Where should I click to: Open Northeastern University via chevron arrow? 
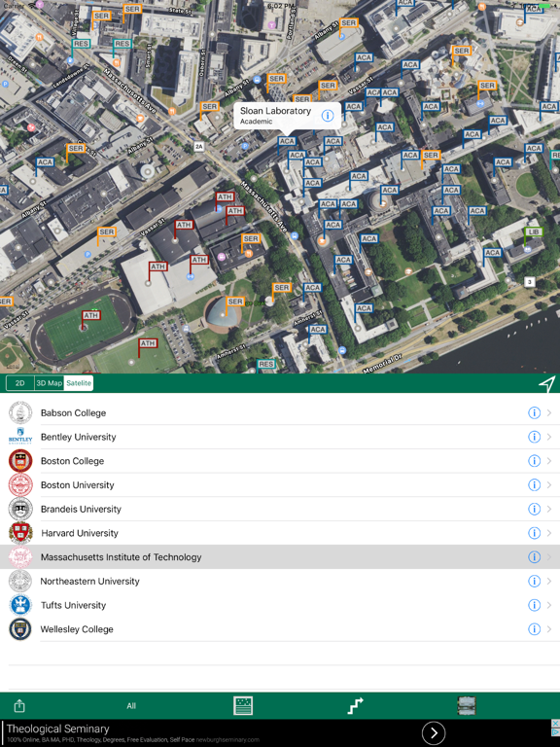pos(549,582)
